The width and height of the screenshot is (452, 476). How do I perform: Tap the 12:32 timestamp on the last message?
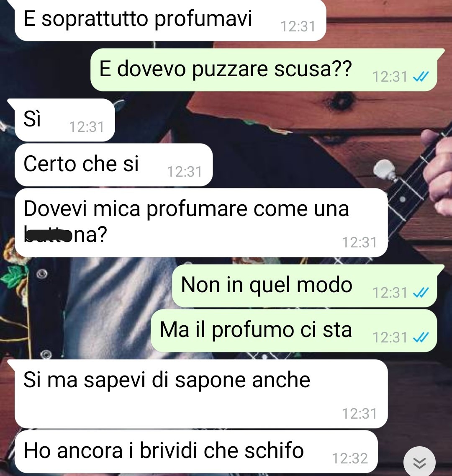pyautogui.click(x=350, y=458)
